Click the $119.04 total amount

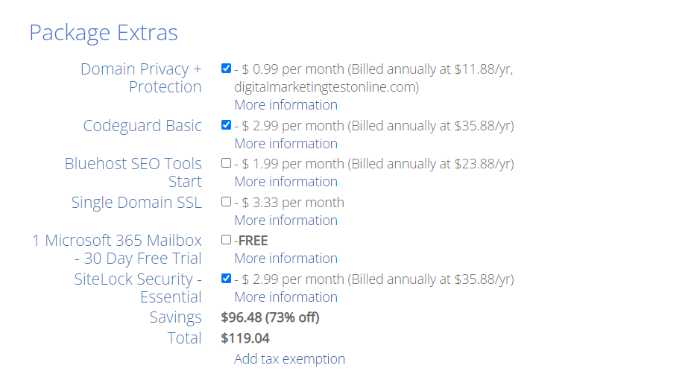pos(245,338)
